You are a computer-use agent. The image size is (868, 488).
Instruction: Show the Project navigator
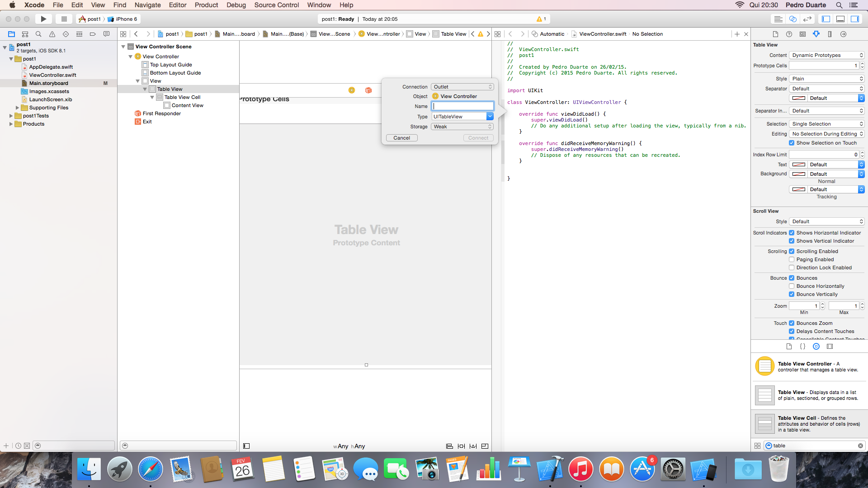point(11,34)
